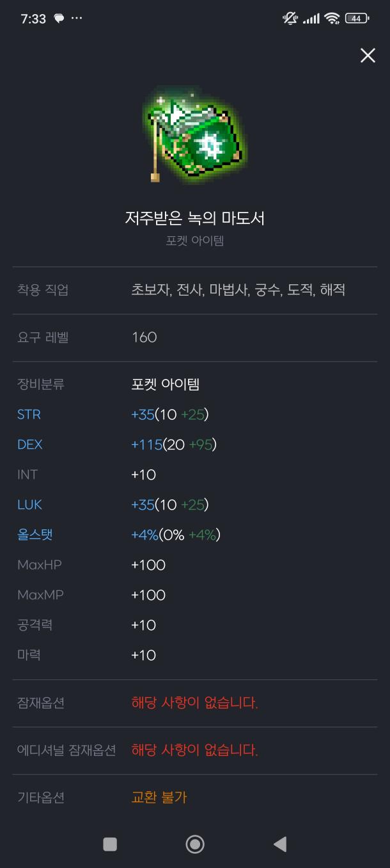Select the item title 저주받은 녹의 마도서

click(194, 218)
